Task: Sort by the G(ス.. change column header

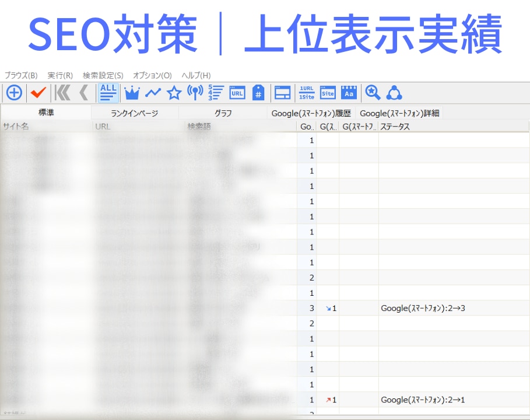Action: (328, 127)
